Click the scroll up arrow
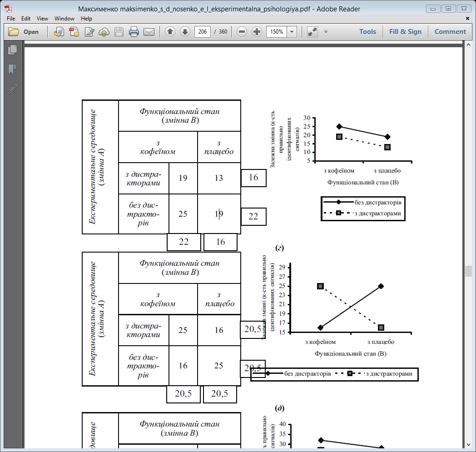Viewport: 476px width, 452px height. pos(468,45)
